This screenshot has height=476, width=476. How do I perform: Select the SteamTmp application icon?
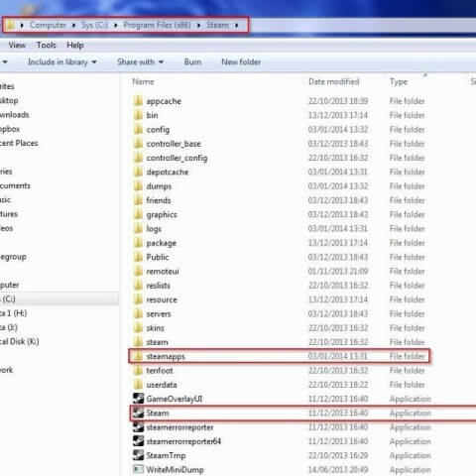[x=138, y=455]
